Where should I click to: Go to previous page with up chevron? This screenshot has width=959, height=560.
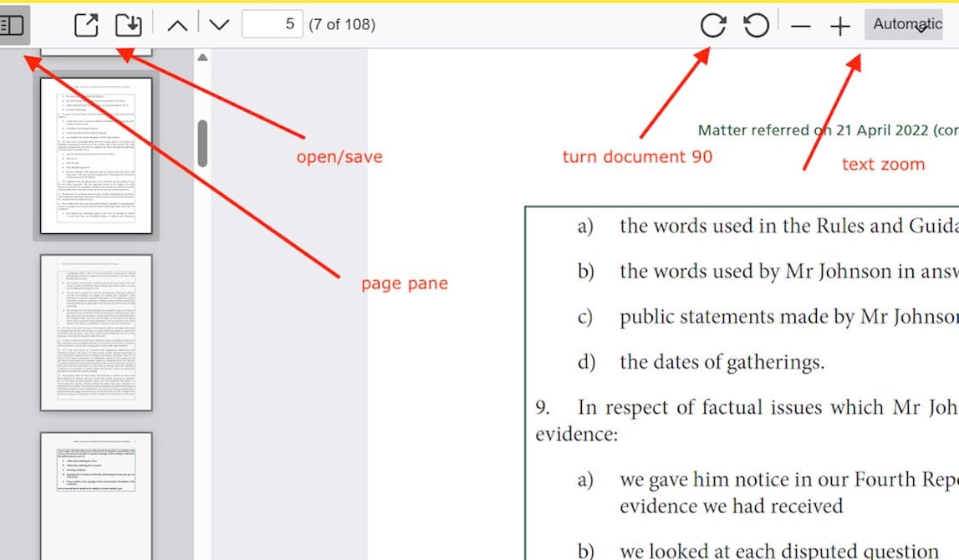pos(177,25)
